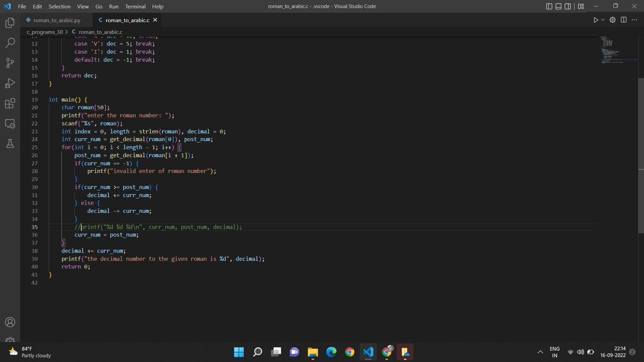Open network and volume quick settings
Viewport: 644px width, 362px height.
click(581, 352)
